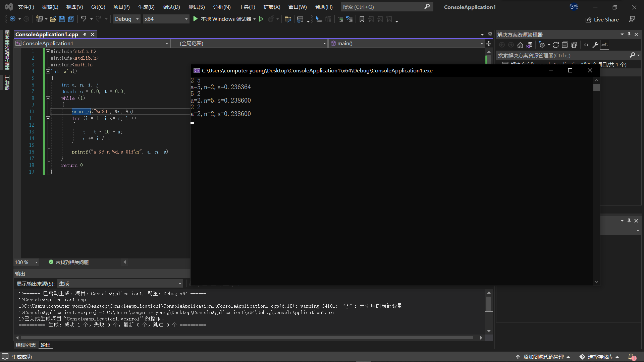Click the Live Share button
The height and width of the screenshot is (362, 644).
(602, 20)
